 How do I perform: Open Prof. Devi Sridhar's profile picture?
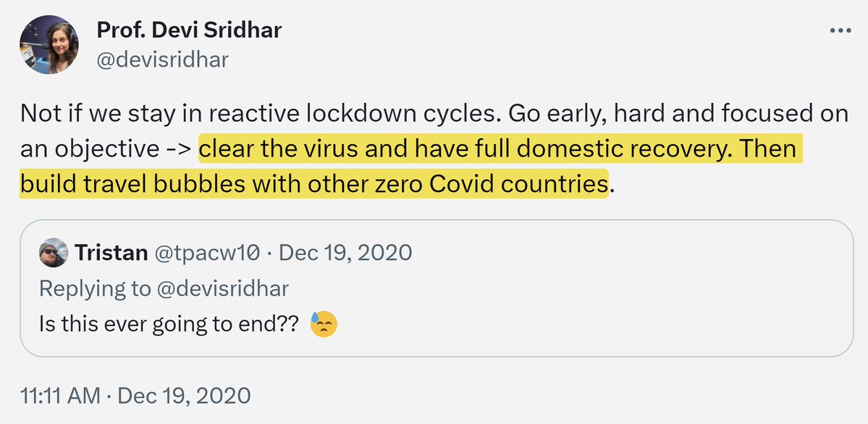[x=50, y=45]
